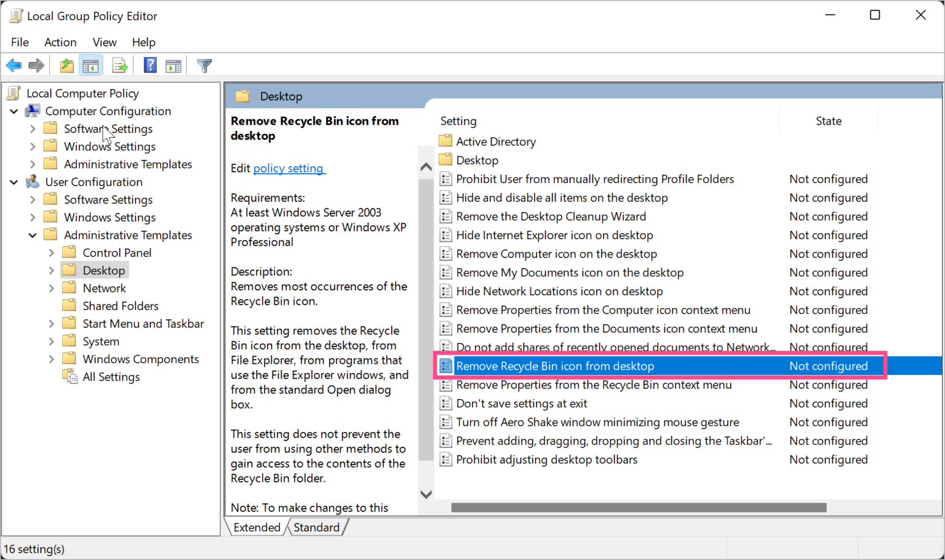Screen dimensions: 945x560
Task: Click policy icon beside Don't save settings at exit
Action: point(446,403)
